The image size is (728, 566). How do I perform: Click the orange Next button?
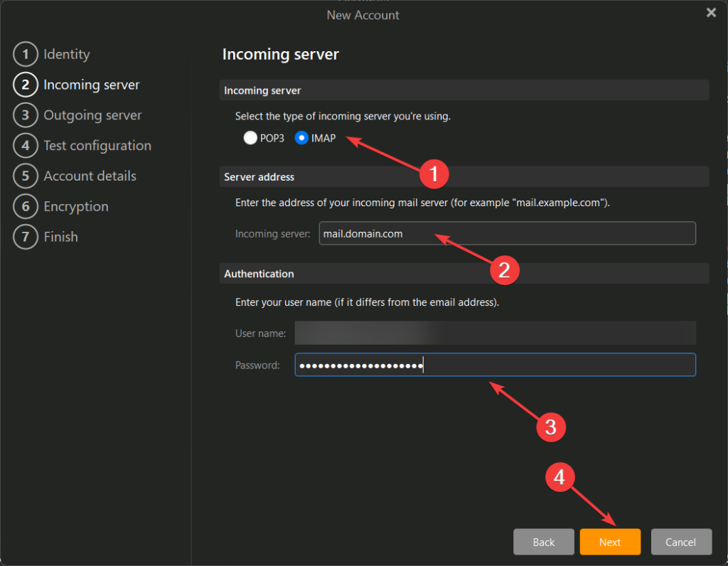[609, 542]
